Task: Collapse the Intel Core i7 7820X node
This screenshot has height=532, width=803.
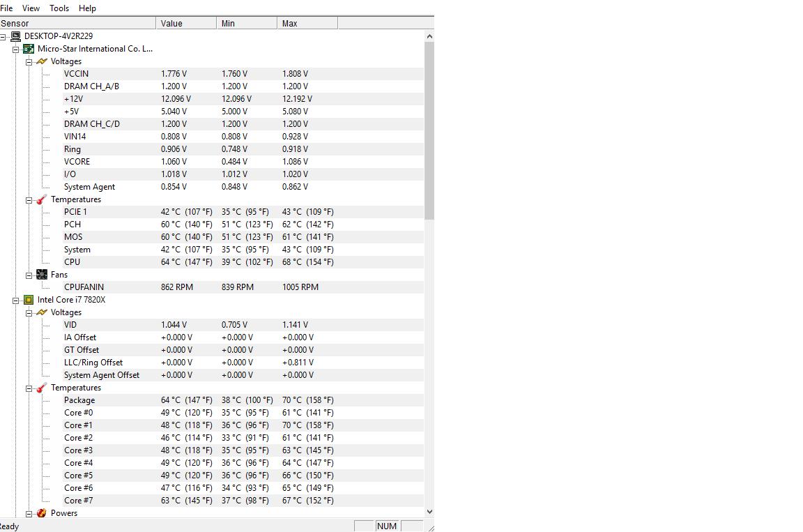Action: [16, 301]
